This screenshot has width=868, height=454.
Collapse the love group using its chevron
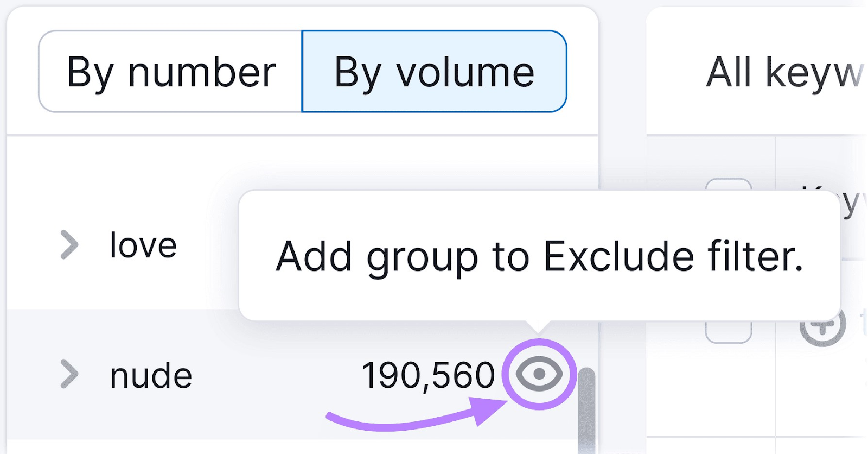pyautogui.click(x=71, y=244)
